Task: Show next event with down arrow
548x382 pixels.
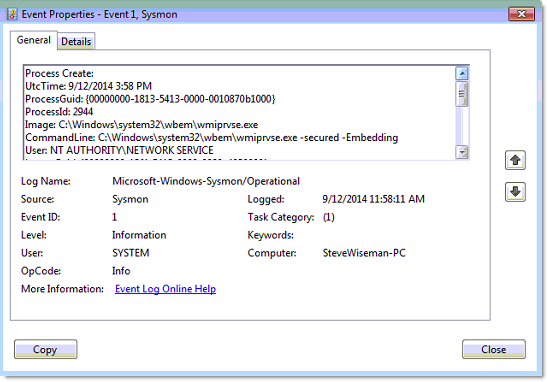Action: tap(515, 192)
